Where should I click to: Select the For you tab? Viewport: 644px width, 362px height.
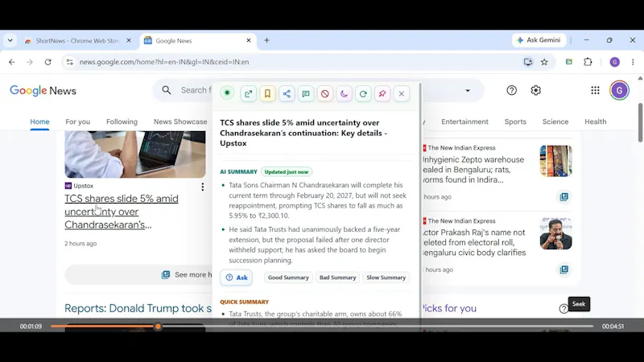[77, 121]
